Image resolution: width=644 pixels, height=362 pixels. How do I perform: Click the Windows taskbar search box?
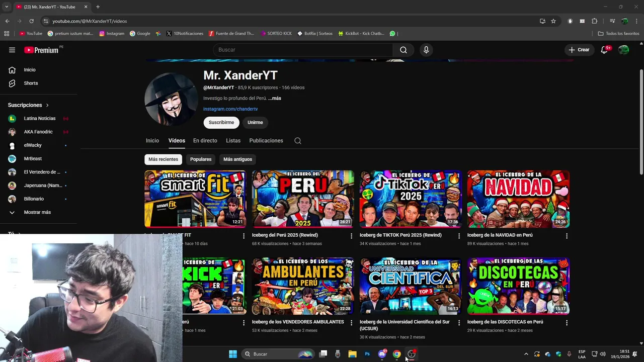(x=278, y=354)
